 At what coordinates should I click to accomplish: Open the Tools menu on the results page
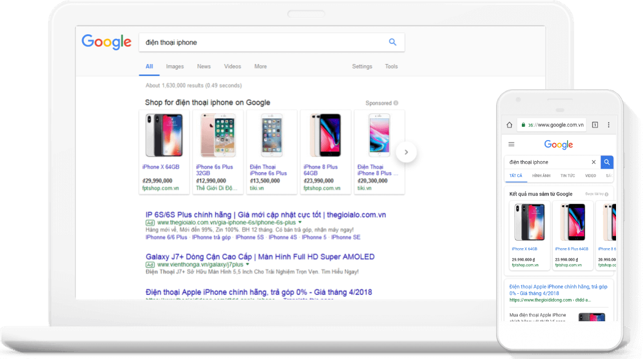[x=391, y=66]
